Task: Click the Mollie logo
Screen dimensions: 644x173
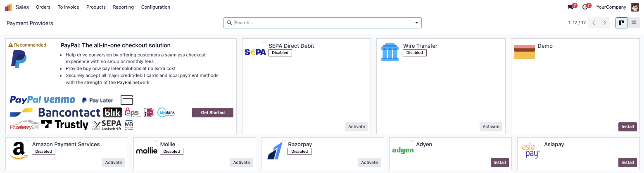Action: point(147,151)
